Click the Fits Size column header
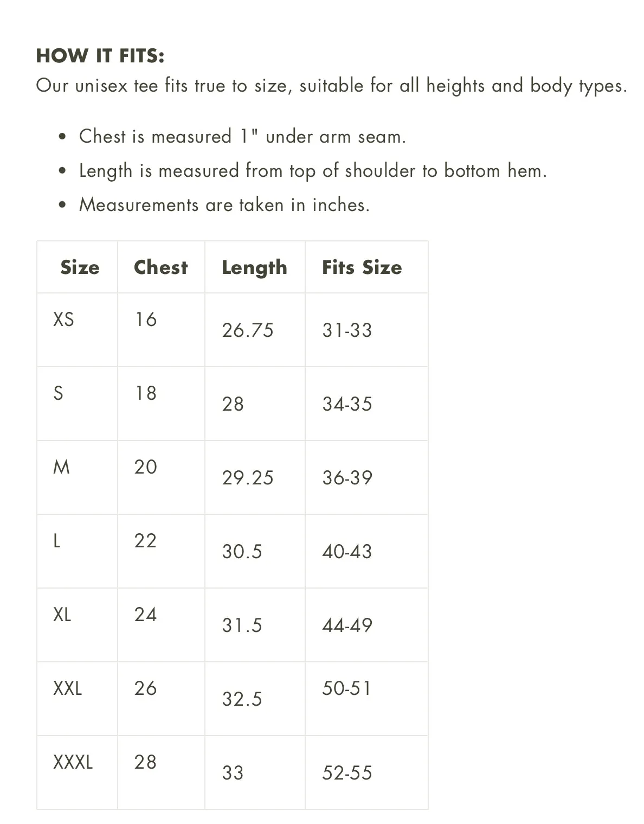This screenshot has height=824, width=644. 362,267
